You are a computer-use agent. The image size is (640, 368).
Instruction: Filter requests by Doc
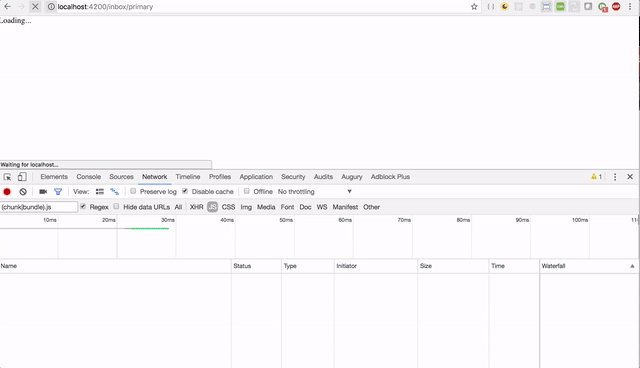click(x=305, y=207)
